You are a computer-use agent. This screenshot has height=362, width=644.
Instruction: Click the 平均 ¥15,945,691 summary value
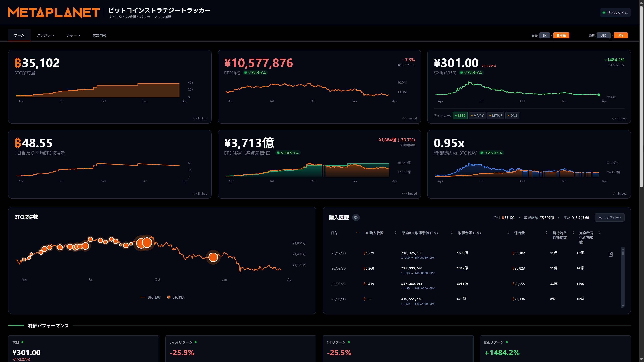[581, 218]
